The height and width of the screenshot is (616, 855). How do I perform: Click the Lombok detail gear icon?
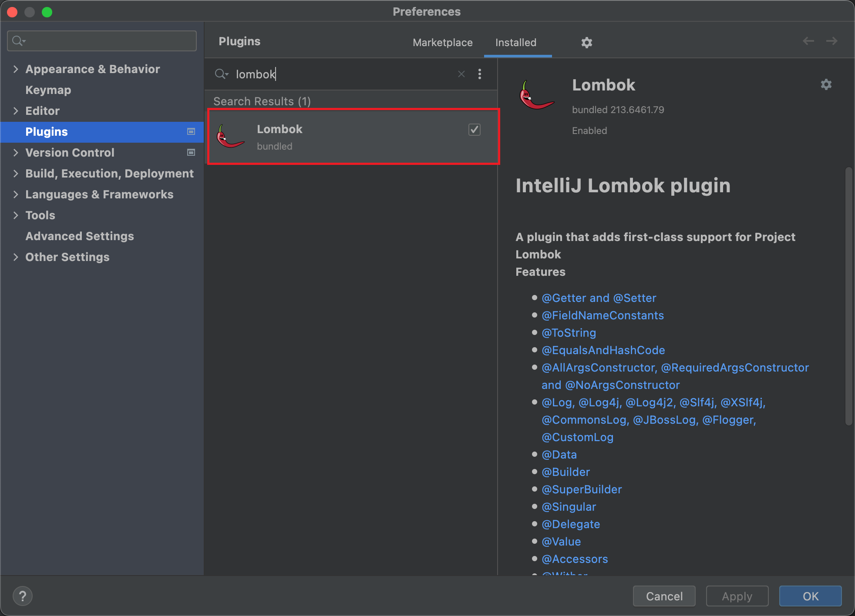tap(826, 84)
